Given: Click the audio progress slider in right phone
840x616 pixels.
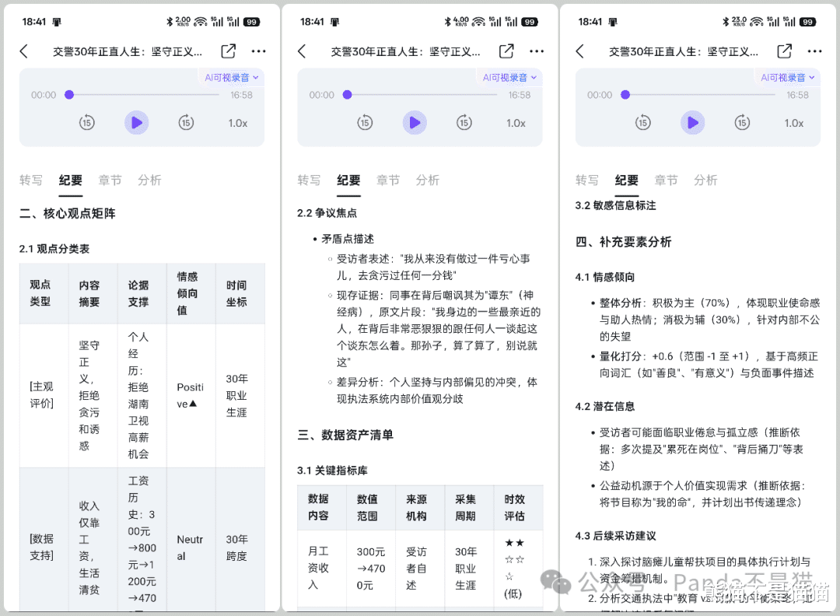Looking at the screenshot, I should (698, 95).
